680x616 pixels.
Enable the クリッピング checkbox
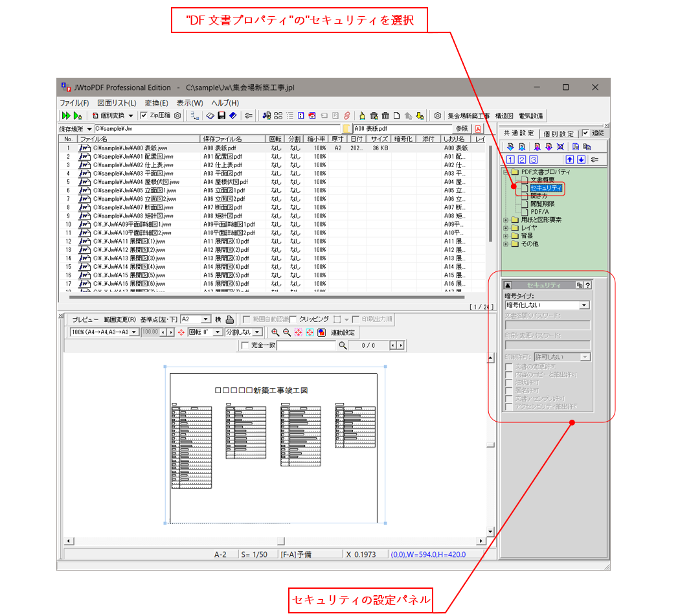(x=293, y=319)
